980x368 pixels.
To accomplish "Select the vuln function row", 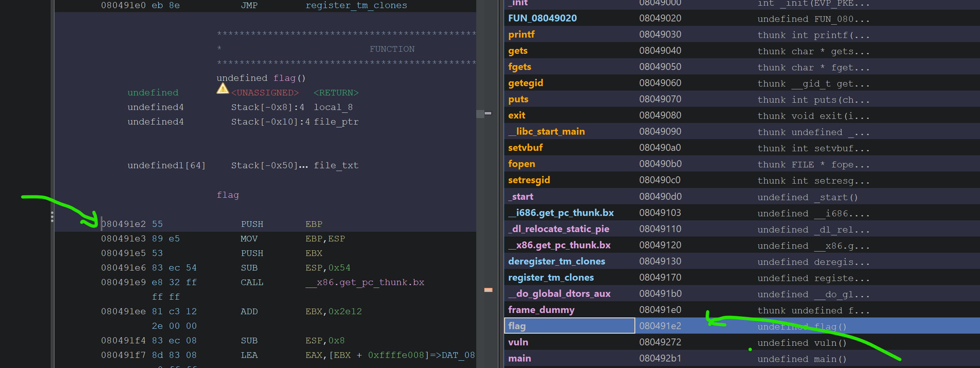I will pos(518,342).
